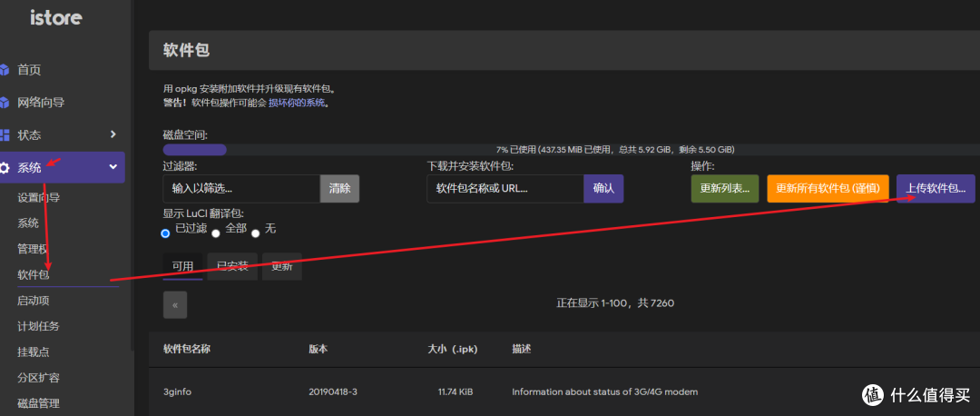This screenshot has height=416, width=980.
Task: Click the 更新列表 button
Action: point(724,188)
